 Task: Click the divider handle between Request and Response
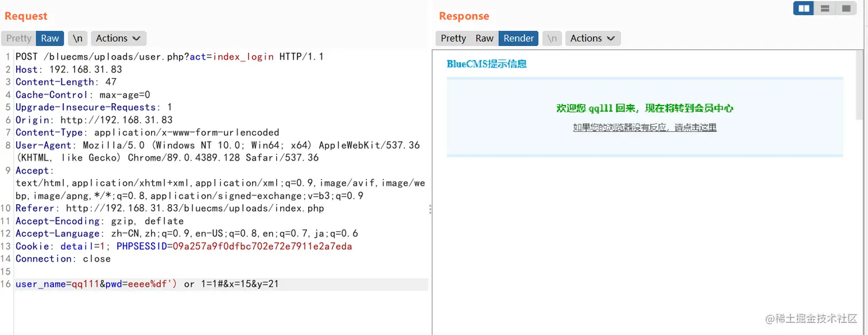[x=430, y=209]
